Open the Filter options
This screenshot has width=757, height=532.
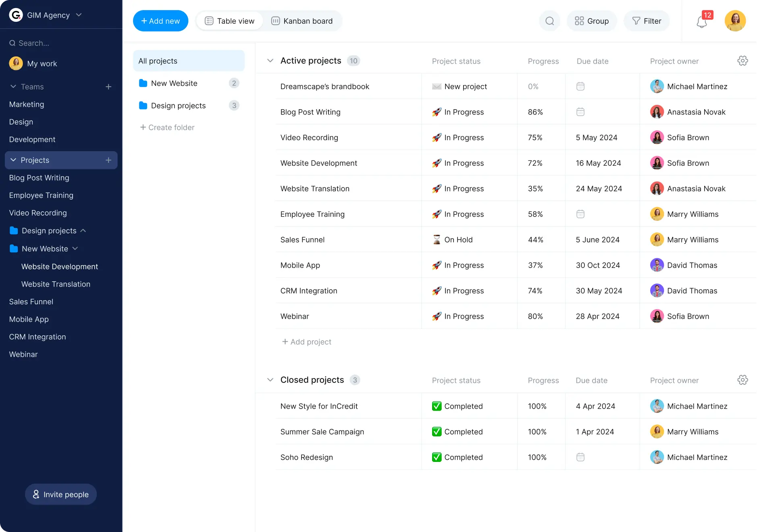[x=647, y=21]
